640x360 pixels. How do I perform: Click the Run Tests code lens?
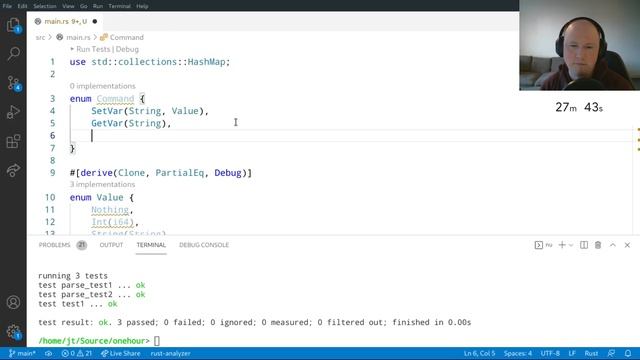click(x=93, y=49)
